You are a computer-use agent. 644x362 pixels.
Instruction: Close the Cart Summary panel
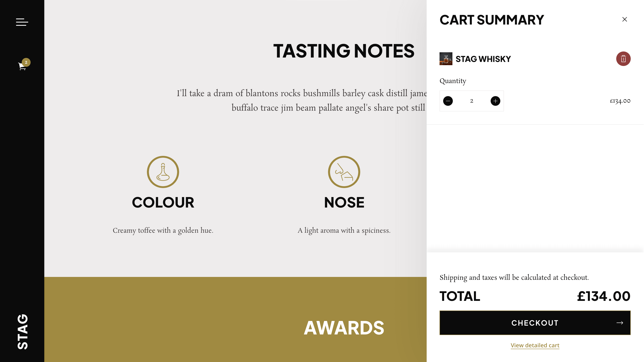[x=624, y=20]
